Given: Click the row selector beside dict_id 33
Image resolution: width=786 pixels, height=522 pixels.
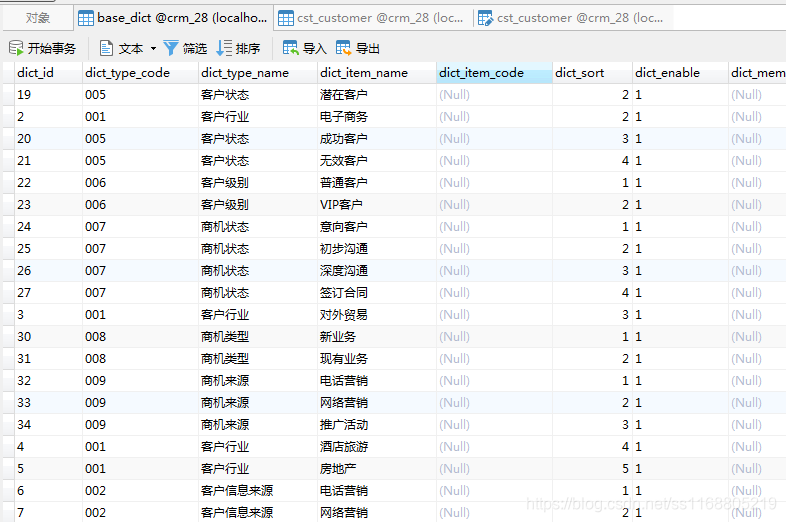Looking at the screenshot, I should (9, 403).
